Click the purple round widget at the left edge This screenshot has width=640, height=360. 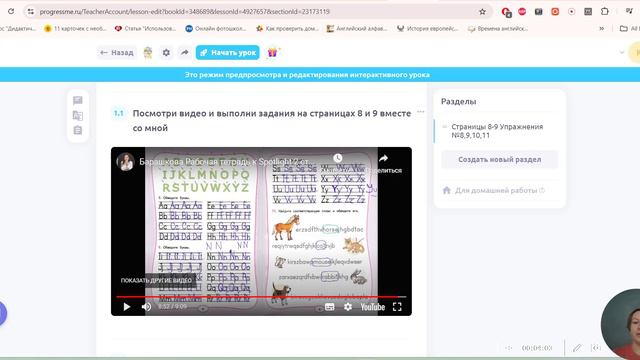click(x=2, y=313)
